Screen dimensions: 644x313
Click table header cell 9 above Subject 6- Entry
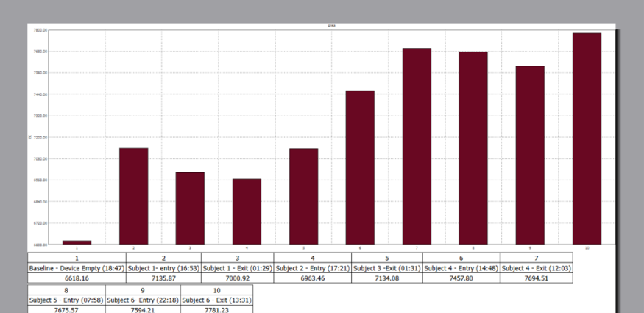(x=143, y=290)
